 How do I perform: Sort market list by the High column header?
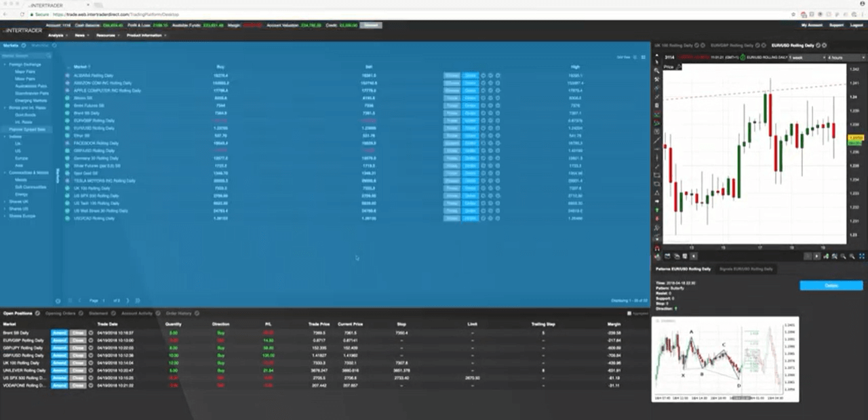tap(575, 66)
